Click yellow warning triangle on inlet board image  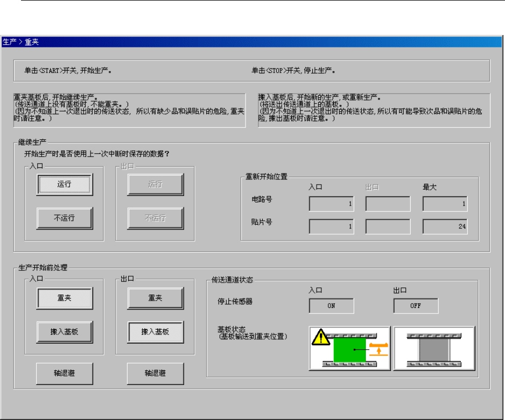click(x=320, y=337)
